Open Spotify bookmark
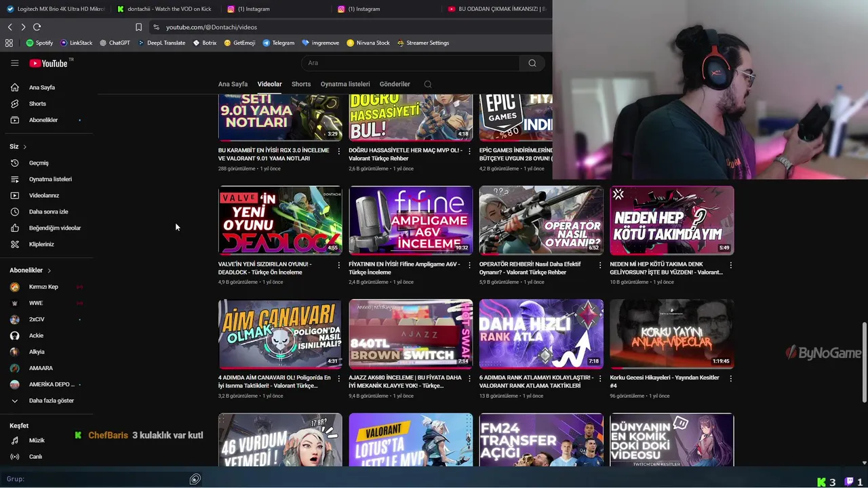 coord(39,43)
